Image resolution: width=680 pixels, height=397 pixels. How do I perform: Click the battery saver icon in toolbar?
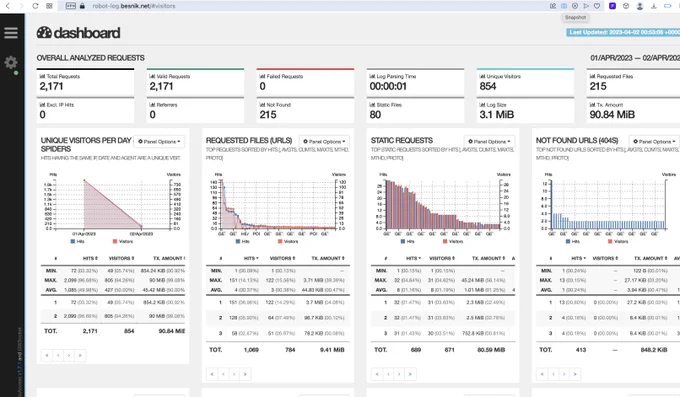[x=667, y=6]
